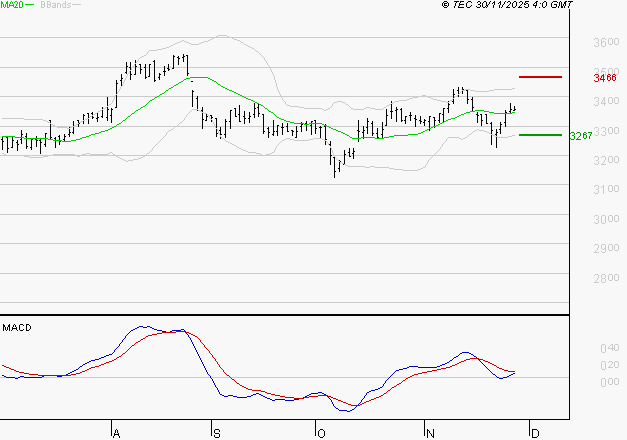Click the TEC 30/11/2025 timestamp text
This screenshot has height=440, width=627.
coord(507,5)
